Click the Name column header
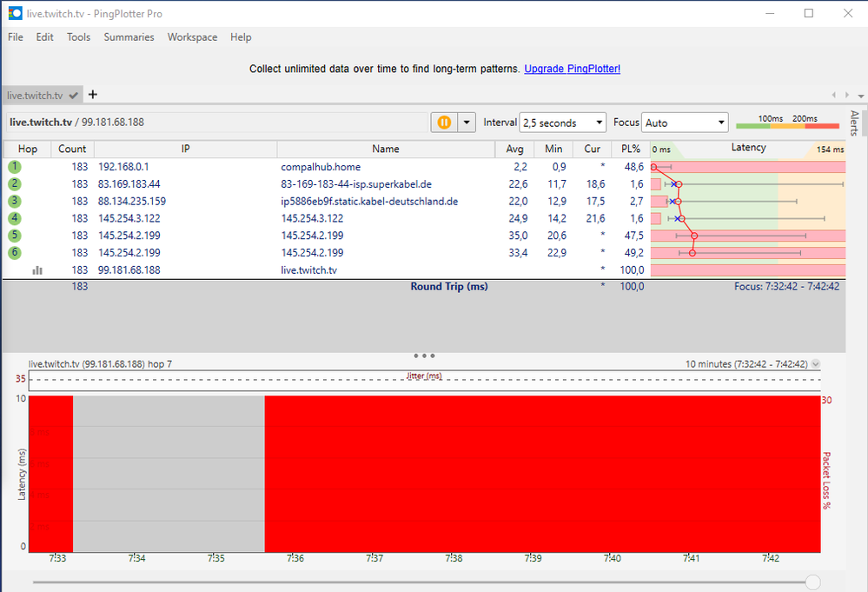The width and height of the screenshot is (868, 592). (386, 149)
